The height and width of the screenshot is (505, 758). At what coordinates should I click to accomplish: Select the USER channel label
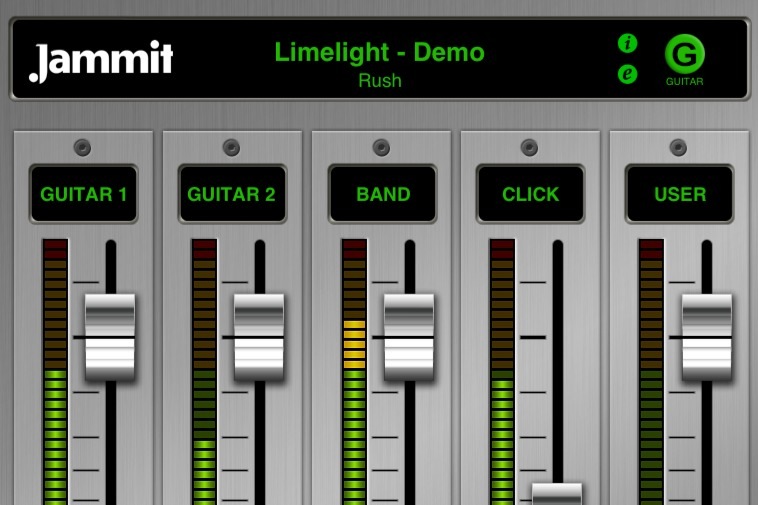click(x=679, y=194)
